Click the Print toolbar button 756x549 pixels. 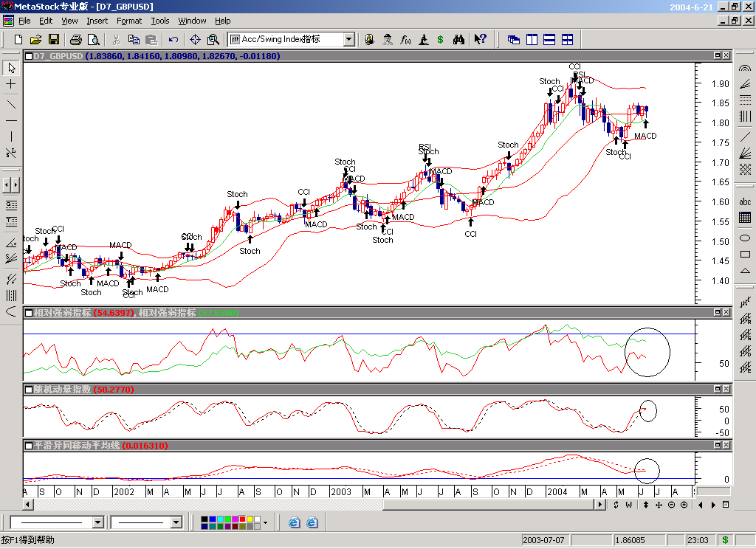[x=76, y=39]
